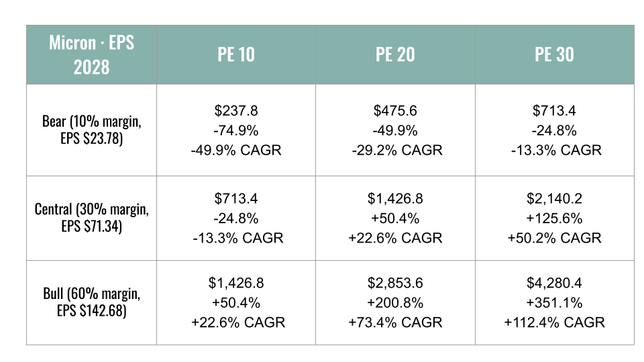The height and width of the screenshot is (362, 644).
Task: Click the +112.4% CAGR value
Action: (x=555, y=322)
